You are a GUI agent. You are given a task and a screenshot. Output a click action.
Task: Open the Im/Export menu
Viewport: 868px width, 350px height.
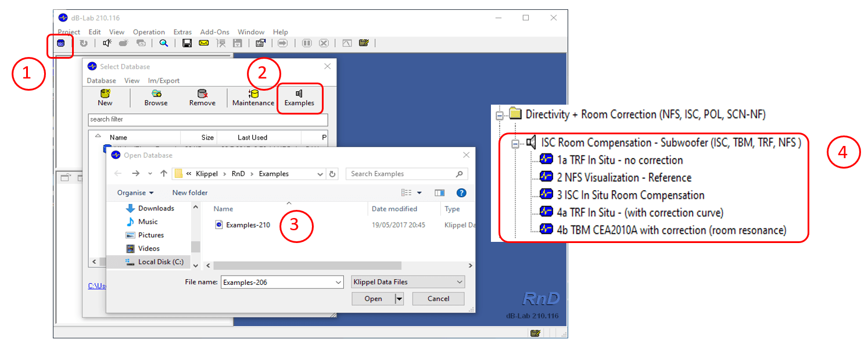coord(164,81)
